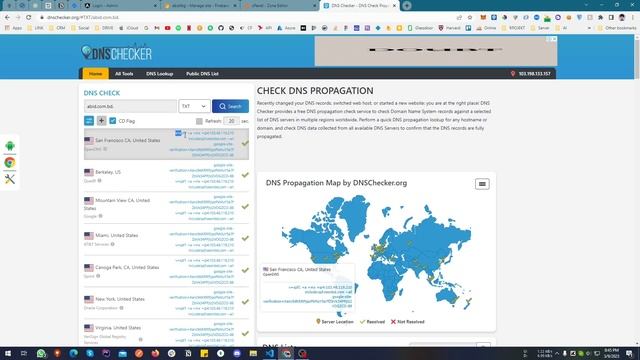The image size is (640, 360).
Task: Click the tools wrench icon in side panel
Action: pos(10,179)
